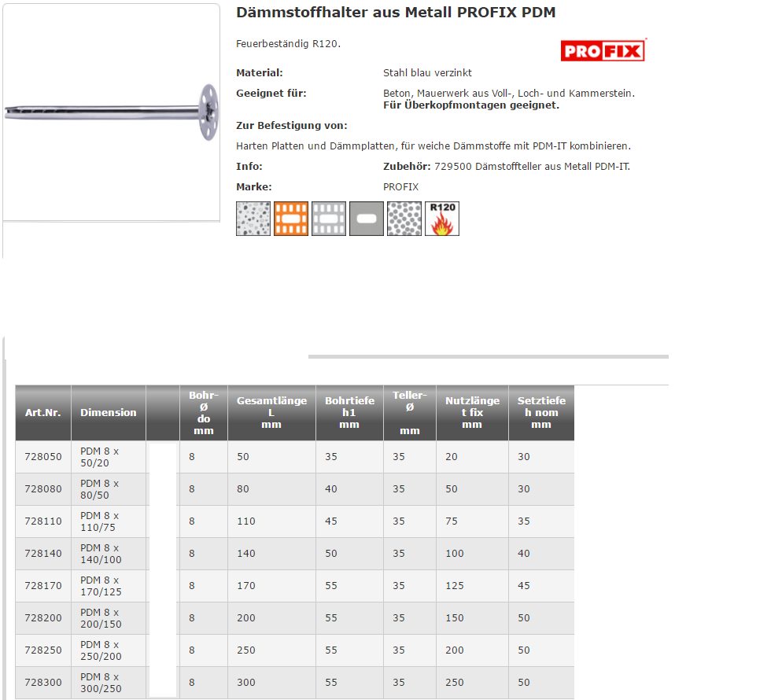782x700 pixels.
Task: Select article number 728110
Action: click(42, 521)
